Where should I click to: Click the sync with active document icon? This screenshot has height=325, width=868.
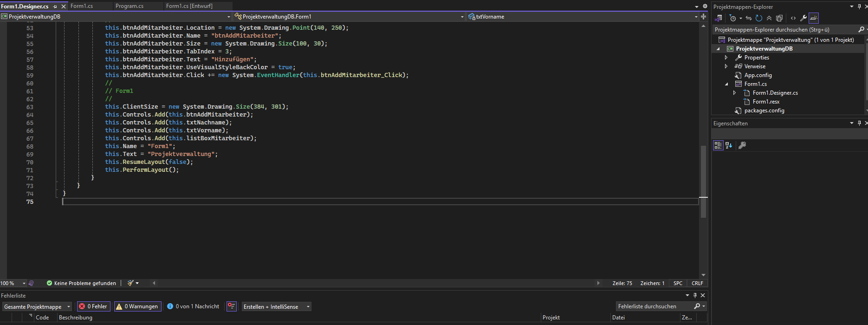[748, 18]
